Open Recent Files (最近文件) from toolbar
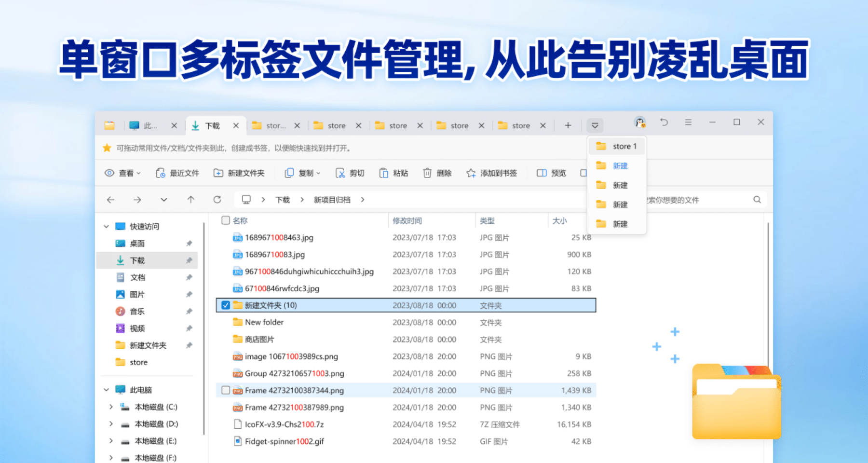Screen dimensions: 868x463 pyautogui.click(x=177, y=173)
